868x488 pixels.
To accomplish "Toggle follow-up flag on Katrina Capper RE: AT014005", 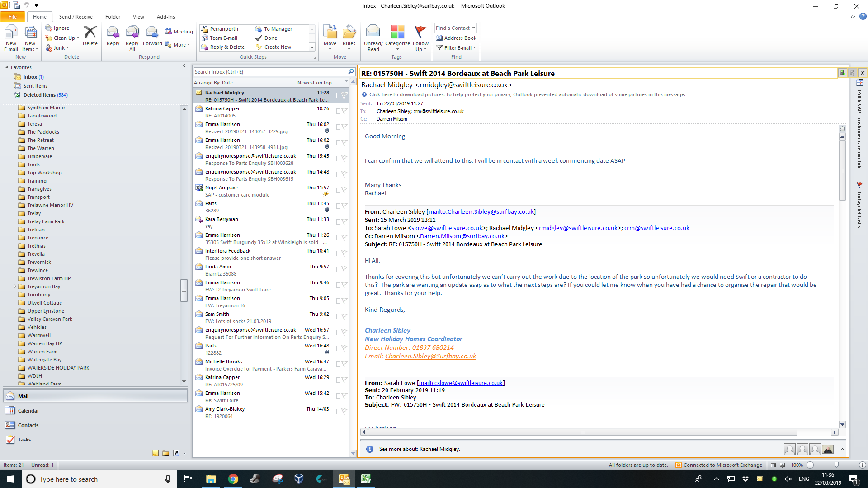I will (x=344, y=111).
